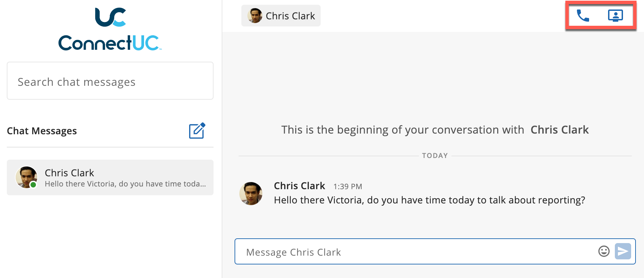The width and height of the screenshot is (644, 278).
Task: Click the avatar in conversation header chip
Action: coord(255,16)
